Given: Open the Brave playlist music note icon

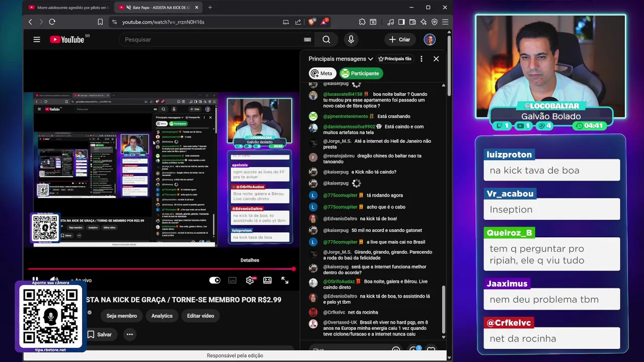Looking at the screenshot, I should click(x=390, y=22).
